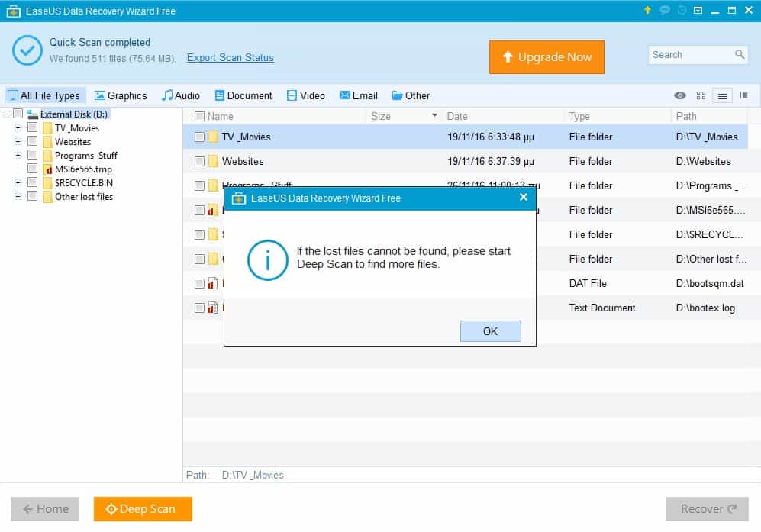
Task: Click the Programs_Stuff folder icon in tree
Action: coord(47,156)
